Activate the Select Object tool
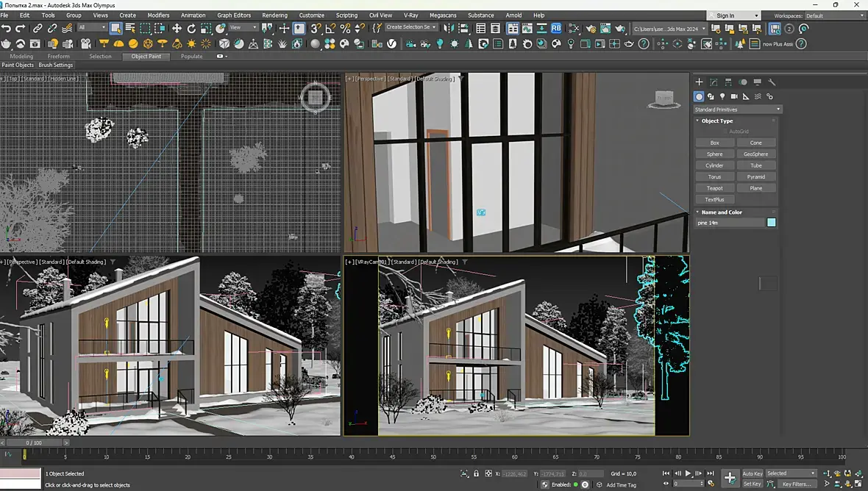The height and width of the screenshot is (491, 868). (x=115, y=28)
